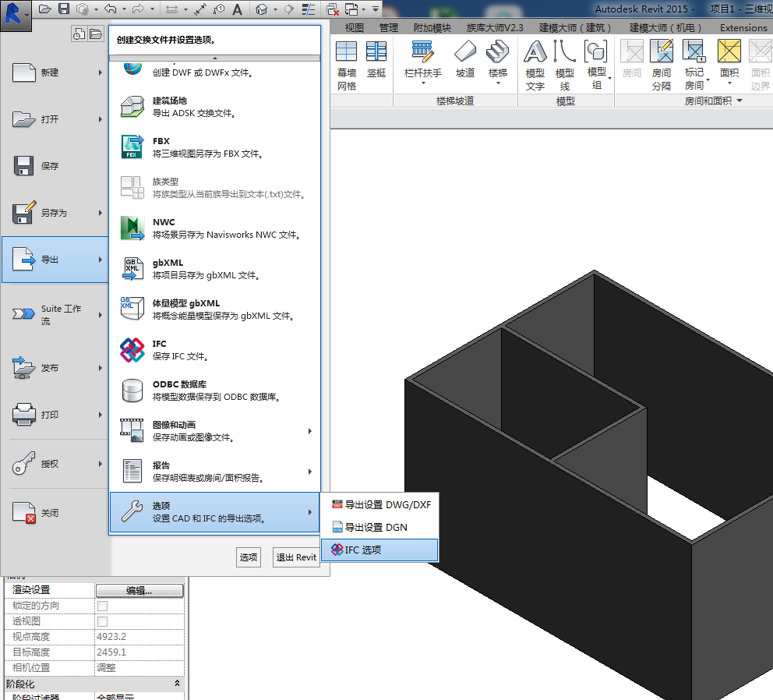
Task: Click the scroll-up bar above the export list
Action: click(214, 58)
